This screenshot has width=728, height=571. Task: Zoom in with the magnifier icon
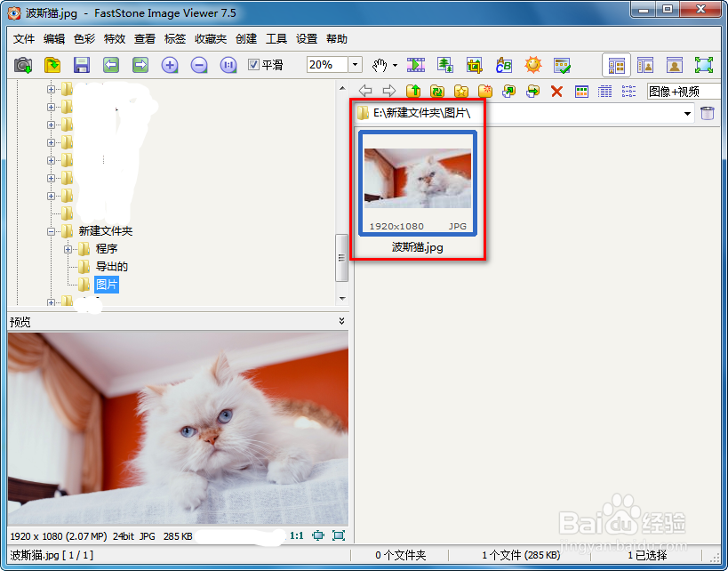coord(170,64)
